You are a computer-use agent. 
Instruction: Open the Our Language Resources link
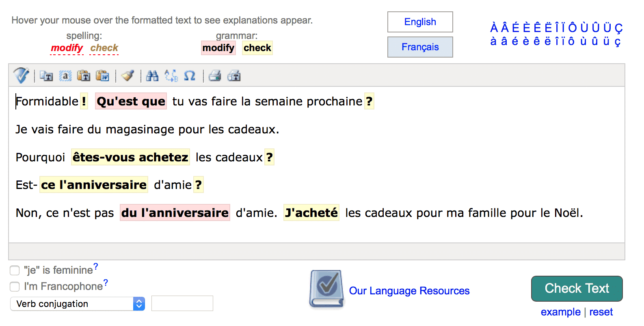[409, 291]
